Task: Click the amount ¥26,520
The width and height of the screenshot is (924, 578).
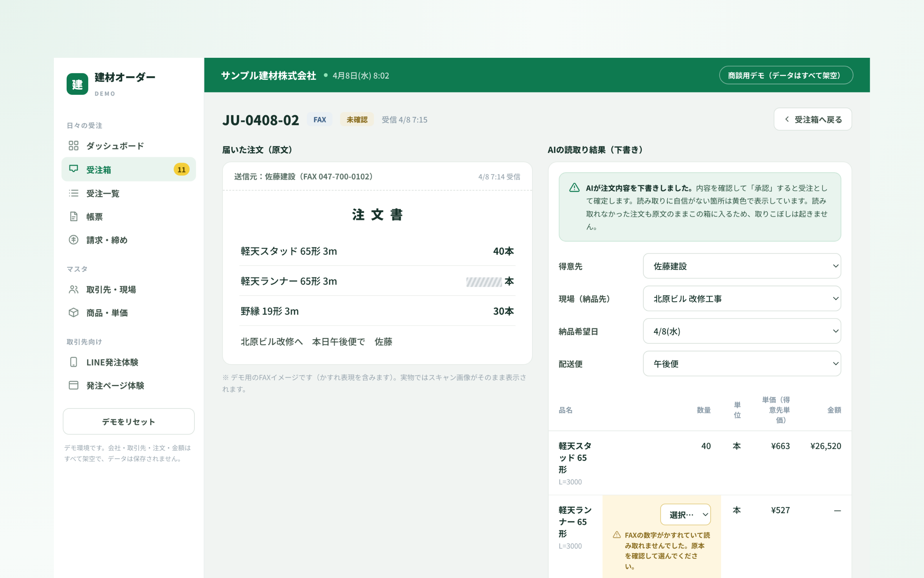Action: point(826,446)
